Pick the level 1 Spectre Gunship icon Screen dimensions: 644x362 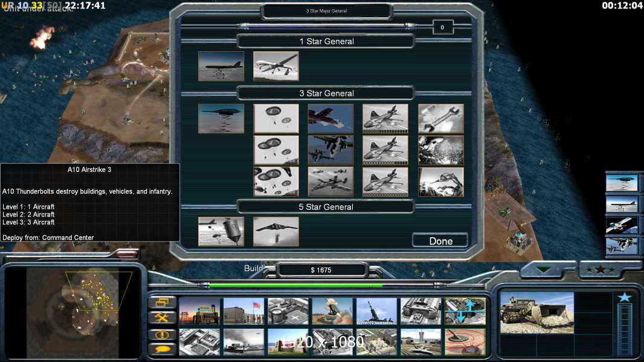(385, 118)
